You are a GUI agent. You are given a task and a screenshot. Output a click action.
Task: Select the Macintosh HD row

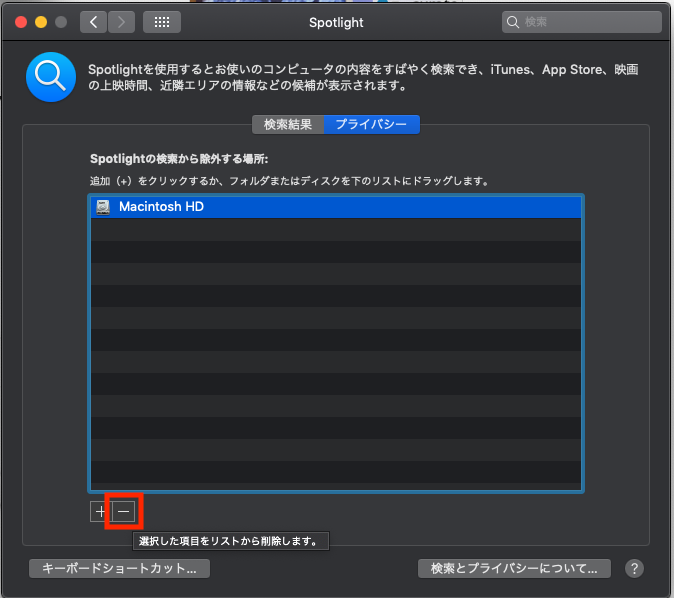(x=336, y=207)
